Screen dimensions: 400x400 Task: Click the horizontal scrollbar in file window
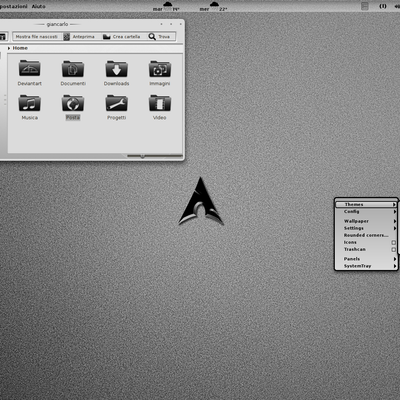click(155, 155)
